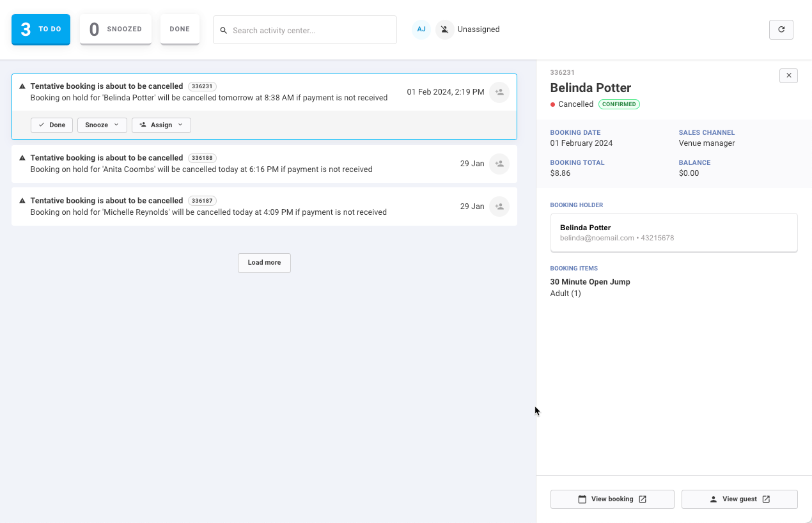812x523 pixels.
Task: Click the Belinda Potter heading in details panel
Action: coord(591,88)
